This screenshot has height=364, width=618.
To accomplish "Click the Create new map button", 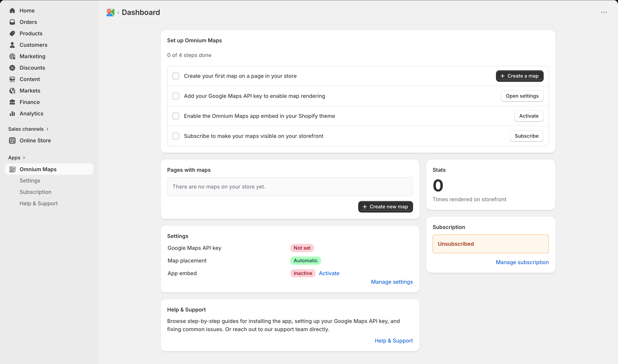I will (x=385, y=207).
